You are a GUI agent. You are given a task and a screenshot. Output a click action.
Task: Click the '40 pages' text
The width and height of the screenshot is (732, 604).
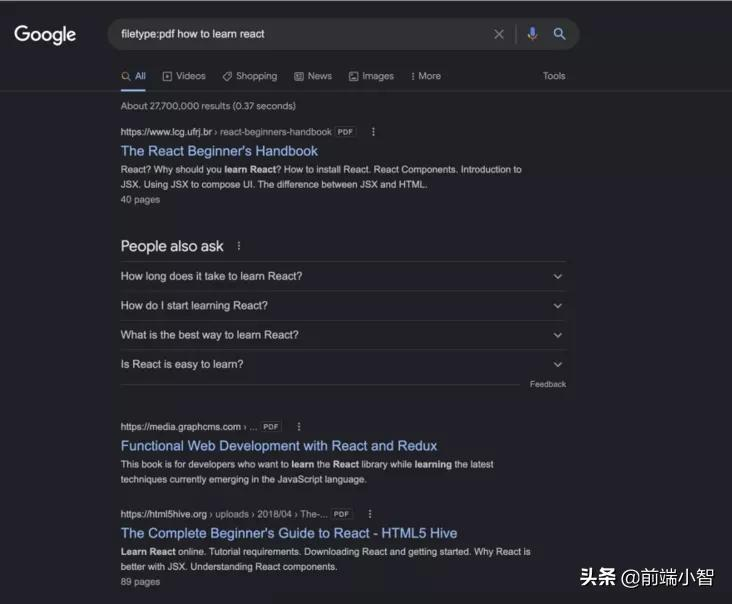click(140, 199)
